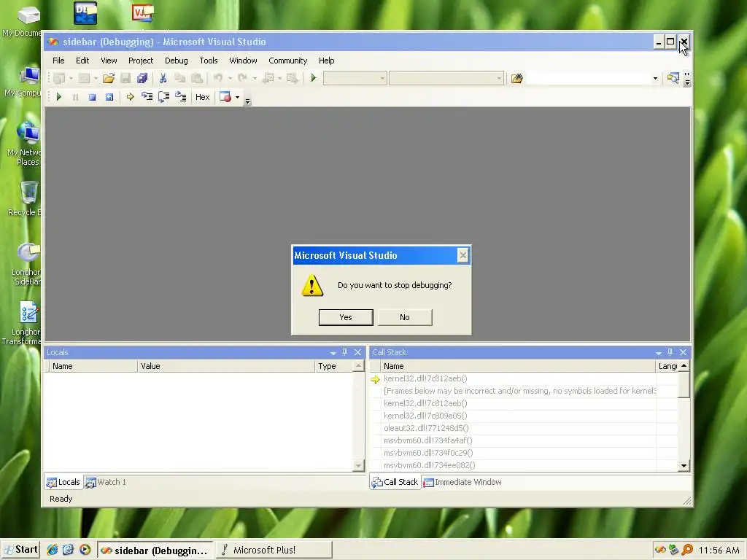This screenshot has width=747, height=560.
Task: Expand the Breakpoints window dropdown arrow
Action: 237,97
